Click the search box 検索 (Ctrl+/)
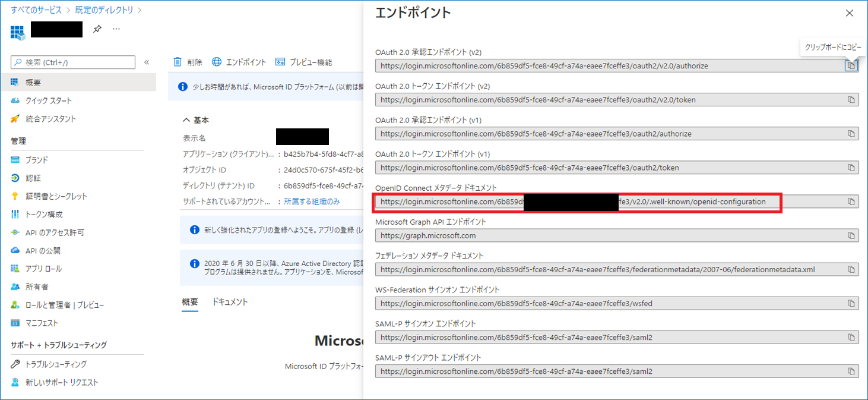Screen dimensions: 868x400 73,62
